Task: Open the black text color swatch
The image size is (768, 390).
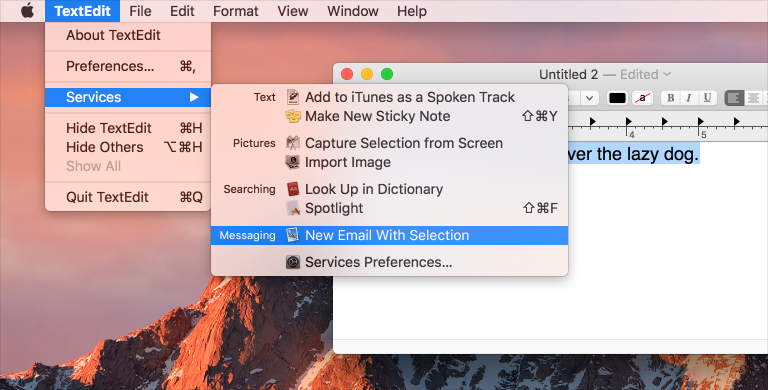Action: click(x=617, y=98)
